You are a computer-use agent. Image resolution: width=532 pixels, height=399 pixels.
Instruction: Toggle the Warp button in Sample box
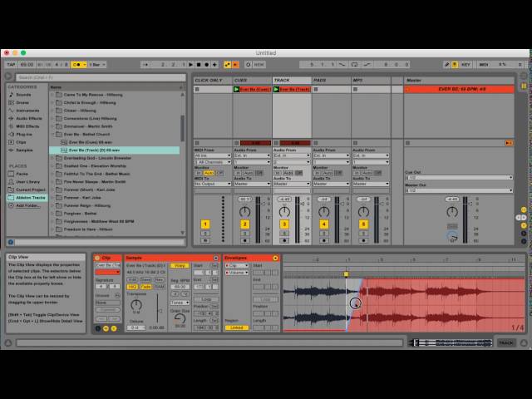click(180, 266)
